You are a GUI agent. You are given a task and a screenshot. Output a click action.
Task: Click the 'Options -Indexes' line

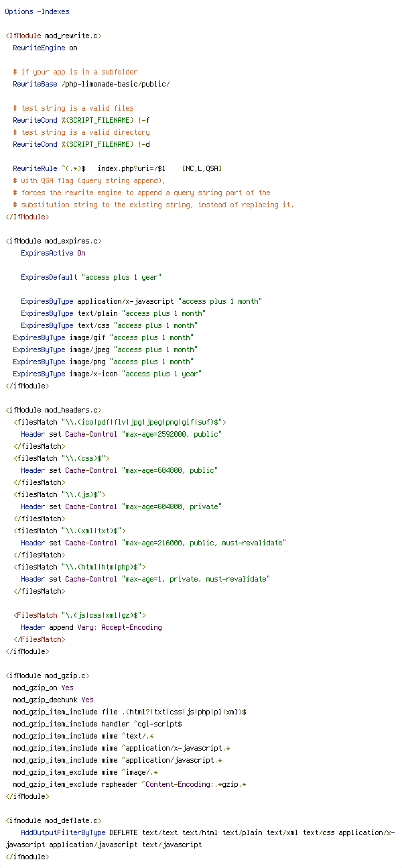37,11
